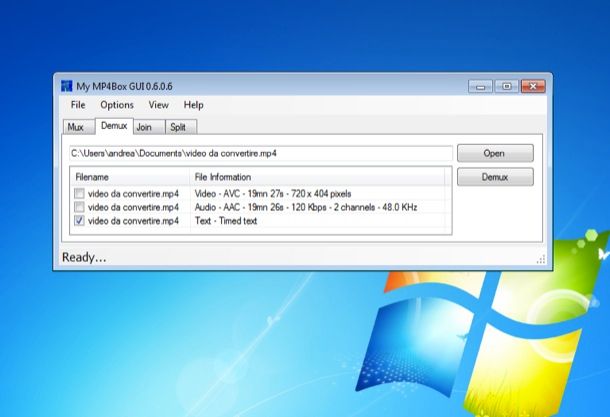Screen dimensions: 610x417
Task: Click the File Information column header
Action: coord(317,177)
